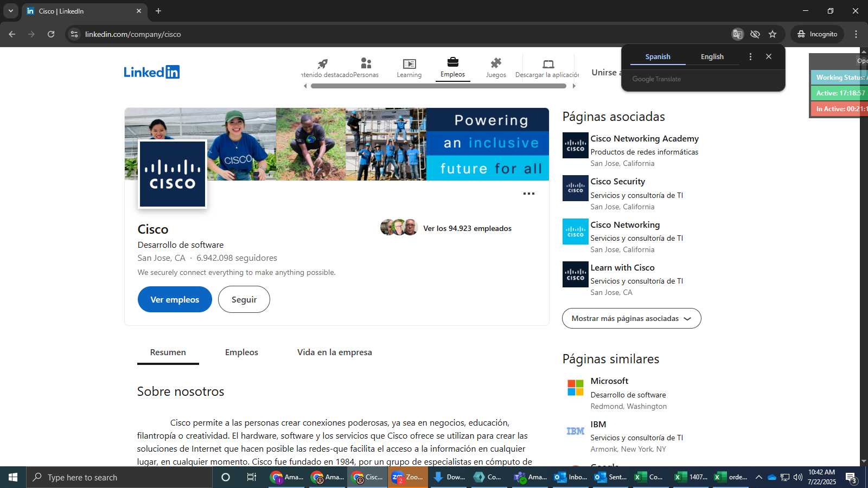Open Microsoft similar page link
Viewport: 868px width, 488px height.
point(609,381)
